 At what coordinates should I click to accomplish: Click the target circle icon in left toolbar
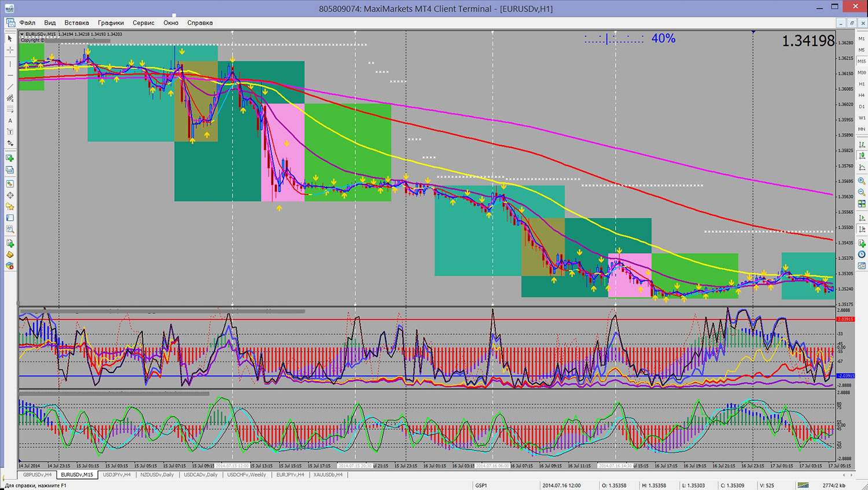(10, 195)
